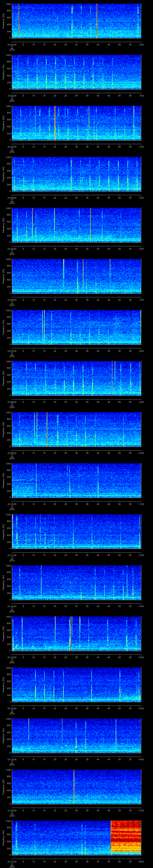Click 'Frequency (Hz)' label of the 23:03:00 panel
Image resolution: width=153 pixels, height=868 pixels.
point(3,123)
